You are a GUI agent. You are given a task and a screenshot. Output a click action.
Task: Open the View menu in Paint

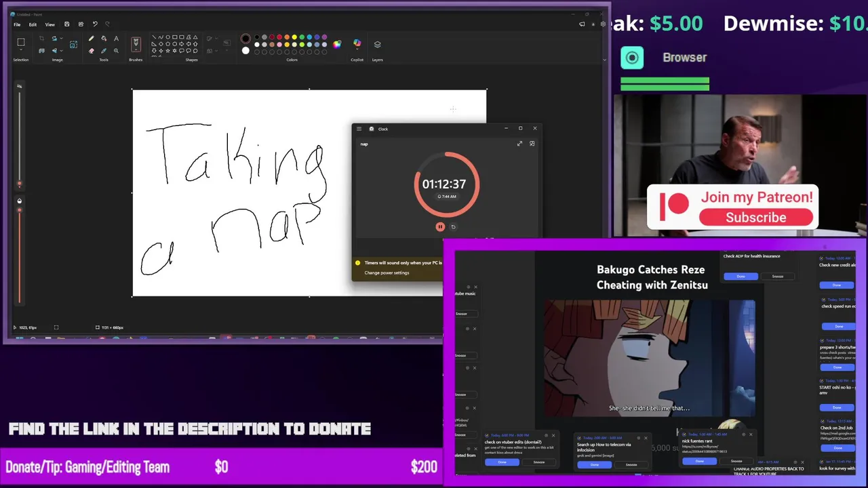tap(50, 24)
